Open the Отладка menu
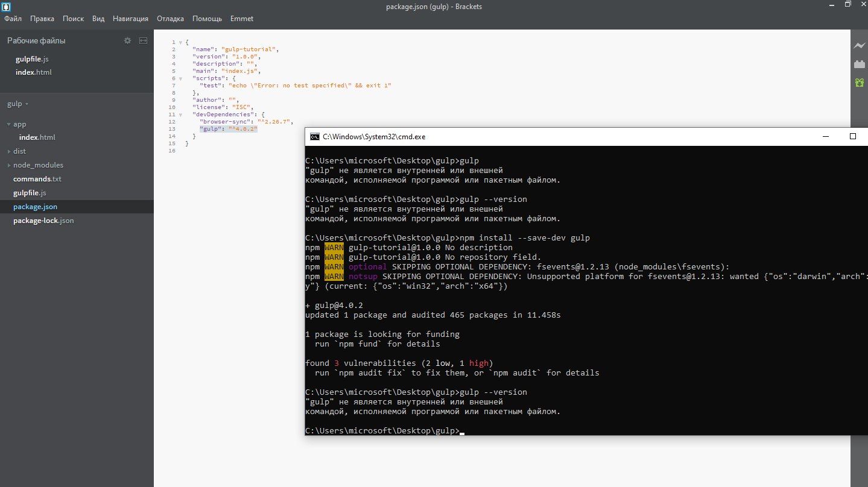Viewport: 868px width, 487px height. coord(171,19)
